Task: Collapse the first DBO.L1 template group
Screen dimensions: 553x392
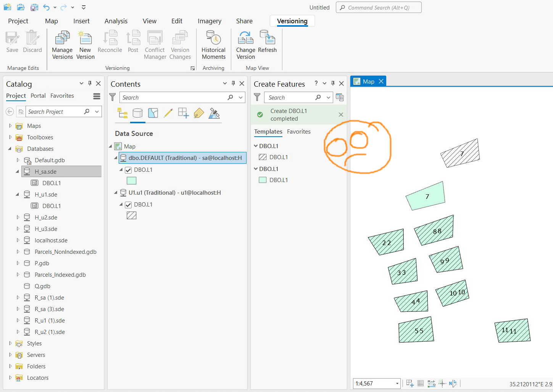Action: click(256, 146)
